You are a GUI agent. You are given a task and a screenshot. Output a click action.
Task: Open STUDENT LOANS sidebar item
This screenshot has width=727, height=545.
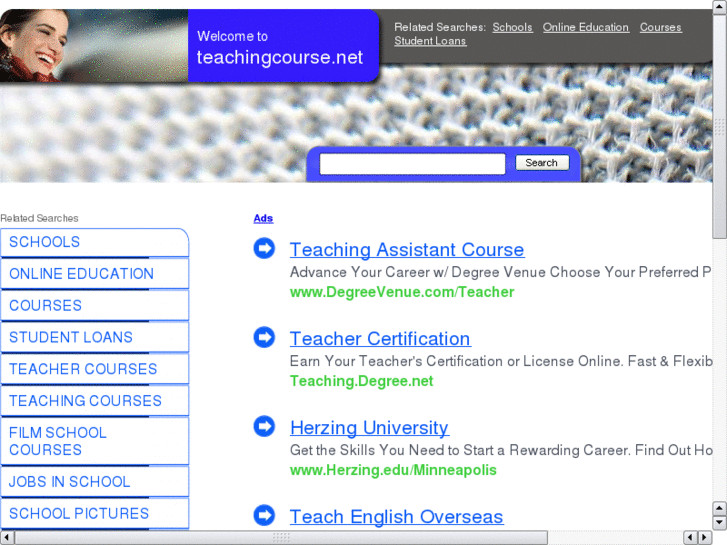[x=95, y=337]
